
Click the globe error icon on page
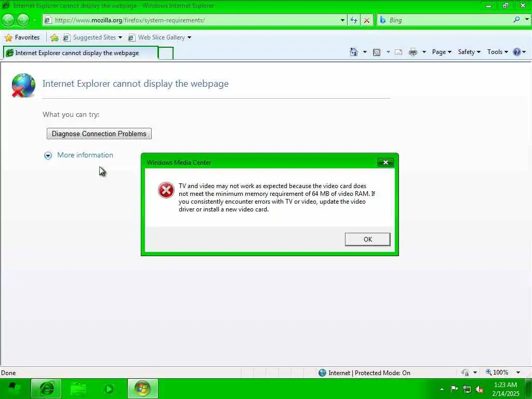pyautogui.click(x=23, y=85)
